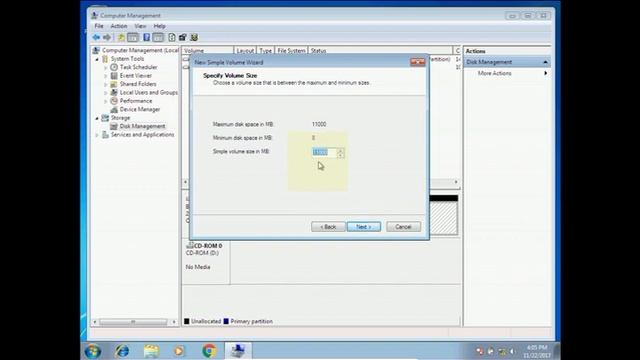Select Performance in the tree
The width and height of the screenshot is (640, 360).
coord(136,101)
